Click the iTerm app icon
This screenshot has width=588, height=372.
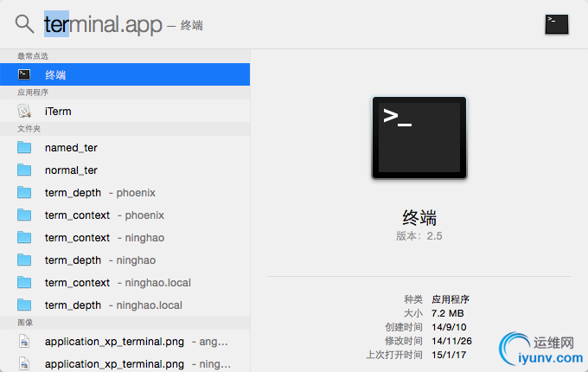coord(24,111)
